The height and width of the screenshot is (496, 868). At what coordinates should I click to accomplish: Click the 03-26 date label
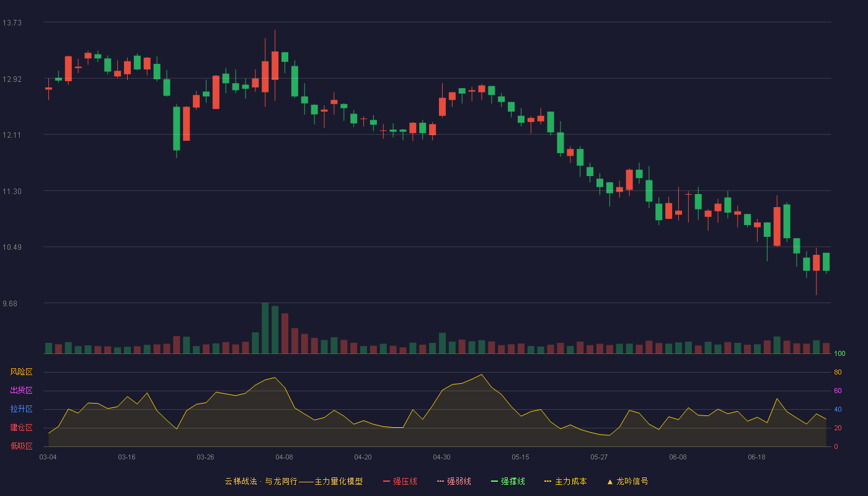(205, 457)
